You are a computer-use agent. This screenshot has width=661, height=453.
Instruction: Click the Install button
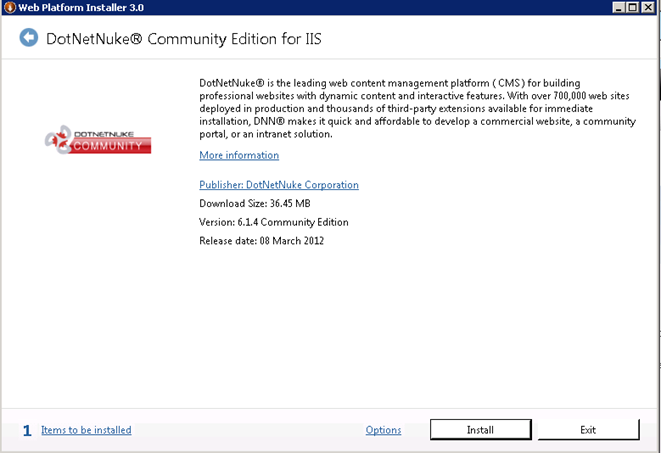pyautogui.click(x=481, y=430)
